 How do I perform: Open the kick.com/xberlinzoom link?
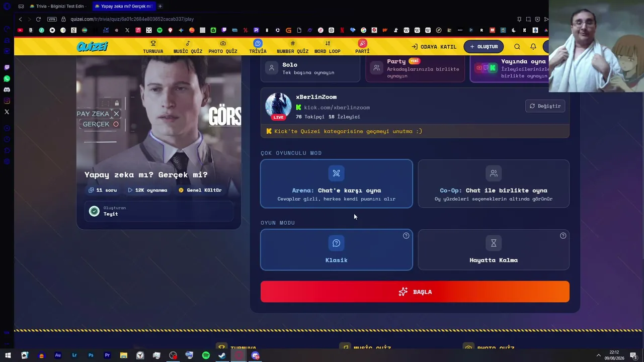click(x=337, y=107)
